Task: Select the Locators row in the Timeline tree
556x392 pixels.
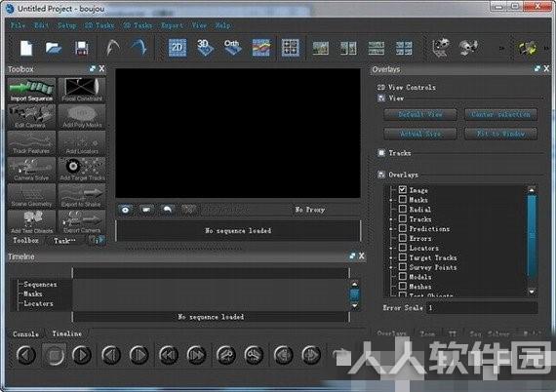Action: [38, 303]
